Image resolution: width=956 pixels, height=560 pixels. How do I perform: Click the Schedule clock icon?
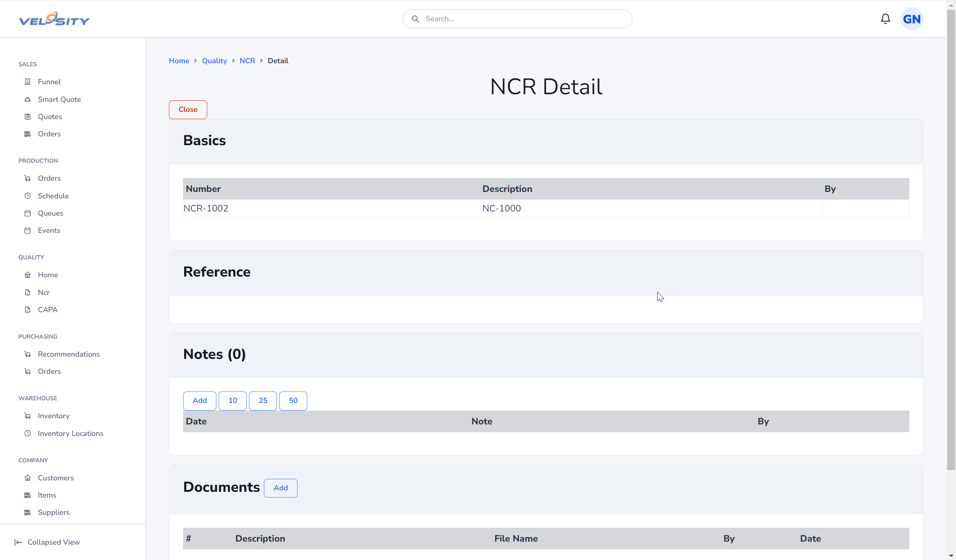coord(28,196)
